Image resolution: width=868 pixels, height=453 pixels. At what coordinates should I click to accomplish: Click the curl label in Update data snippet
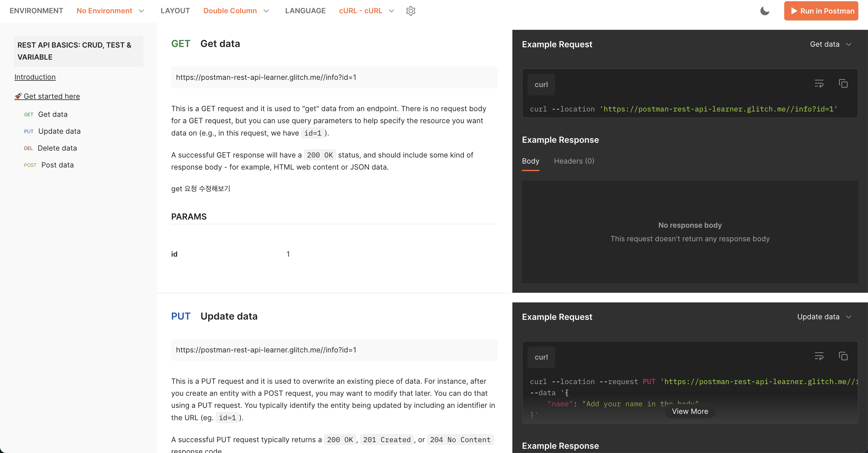541,357
